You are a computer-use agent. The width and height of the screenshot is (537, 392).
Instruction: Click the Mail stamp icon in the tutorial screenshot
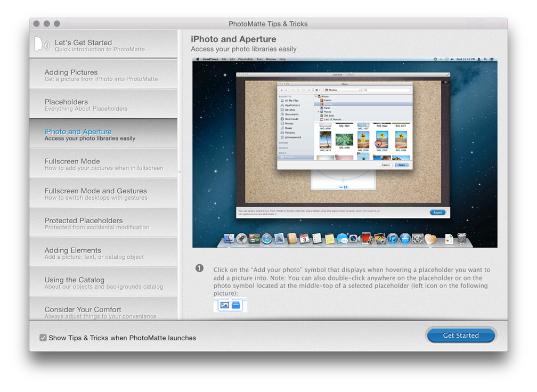pos(280,238)
